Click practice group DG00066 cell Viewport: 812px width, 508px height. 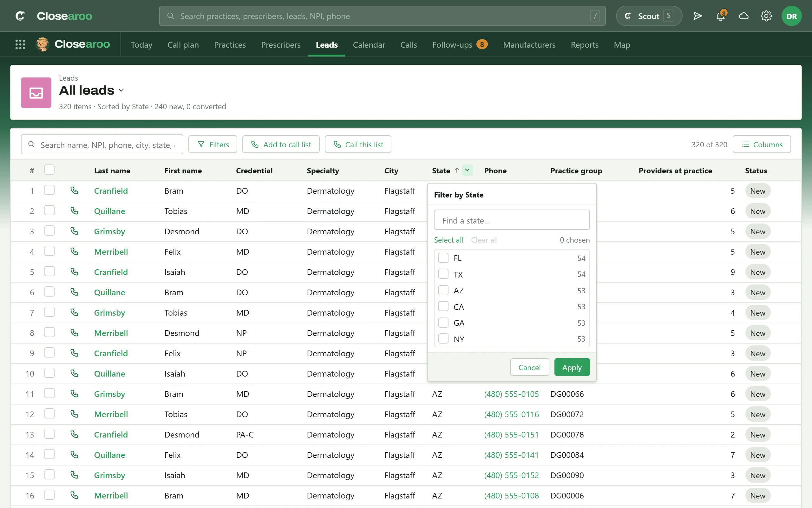point(567,394)
